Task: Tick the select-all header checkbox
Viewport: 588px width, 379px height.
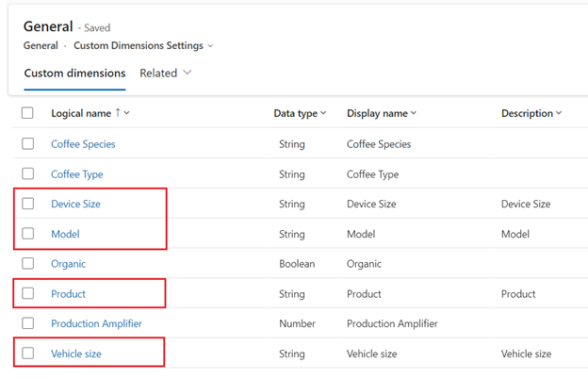Action: 27,113
